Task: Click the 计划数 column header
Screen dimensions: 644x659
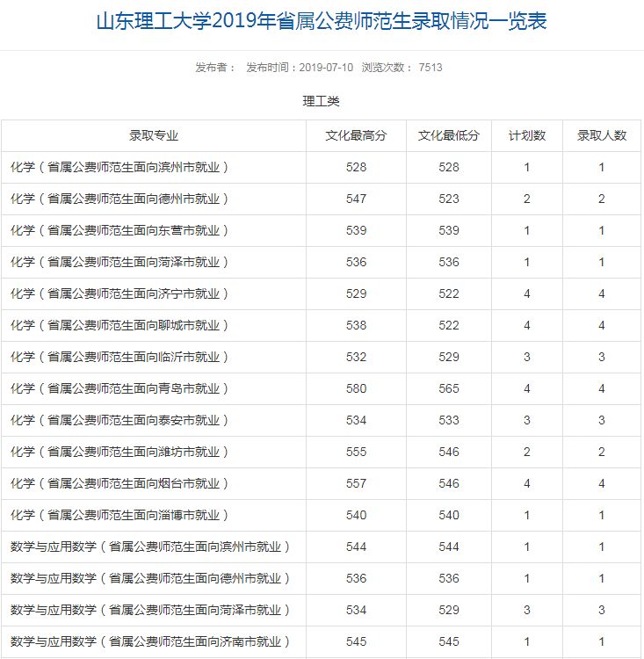Action: coord(527,135)
